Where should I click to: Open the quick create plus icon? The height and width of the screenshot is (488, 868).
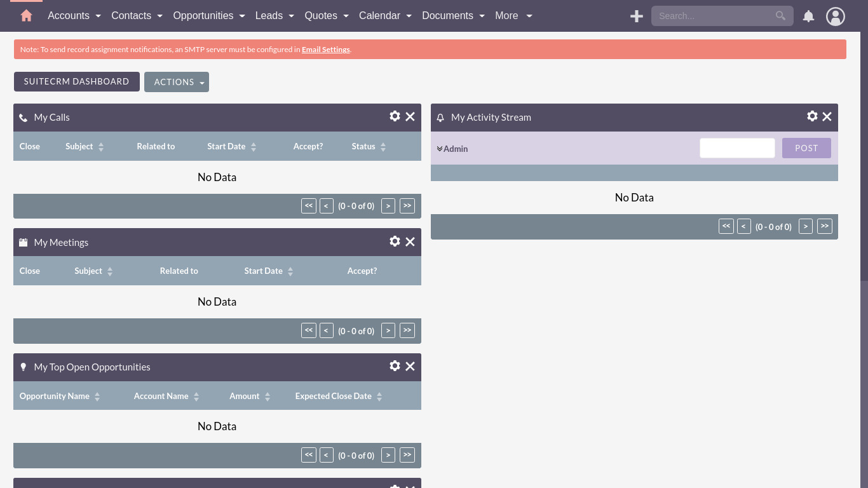[x=636, y=17]
